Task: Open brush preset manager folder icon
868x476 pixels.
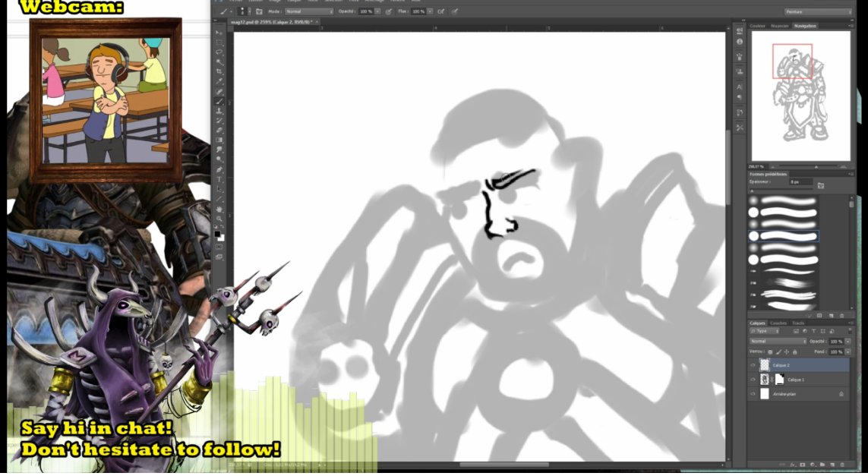Action: tap(821, 185)
